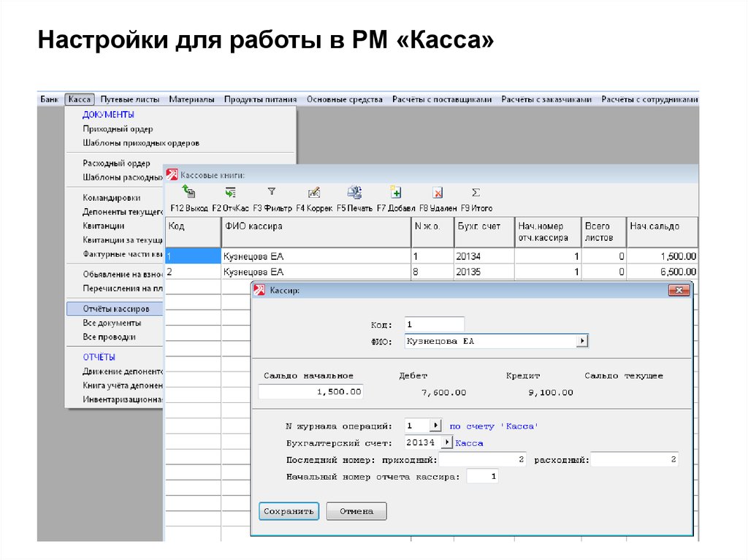Click the Сальдо начальное input field
The image size is (748, 560).
(x=310, y=392)
